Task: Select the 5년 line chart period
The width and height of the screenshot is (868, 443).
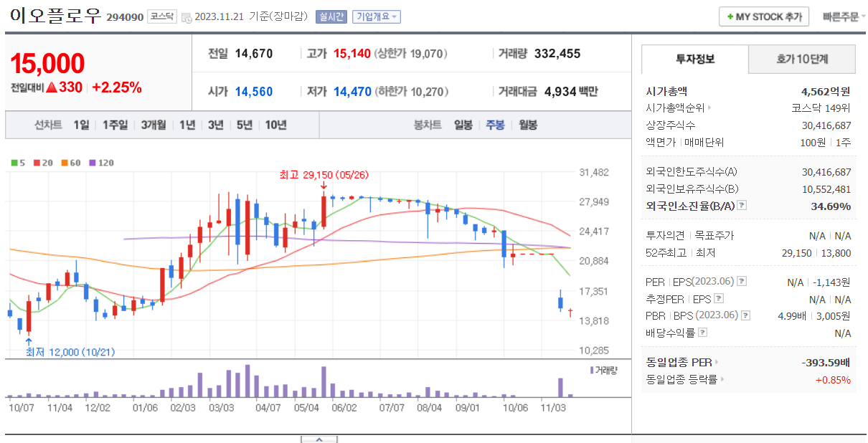Action: pyautogui.click(x=245, y=125)
